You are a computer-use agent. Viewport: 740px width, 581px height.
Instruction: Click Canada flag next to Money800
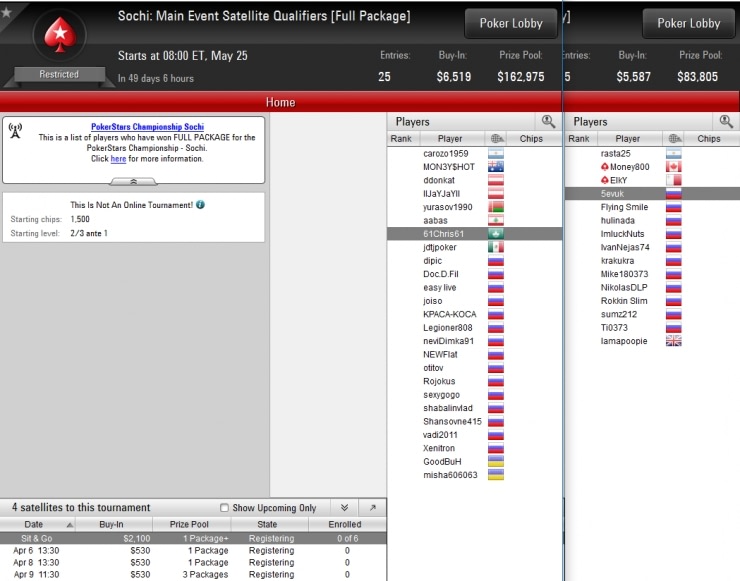[x=673, y=167]
